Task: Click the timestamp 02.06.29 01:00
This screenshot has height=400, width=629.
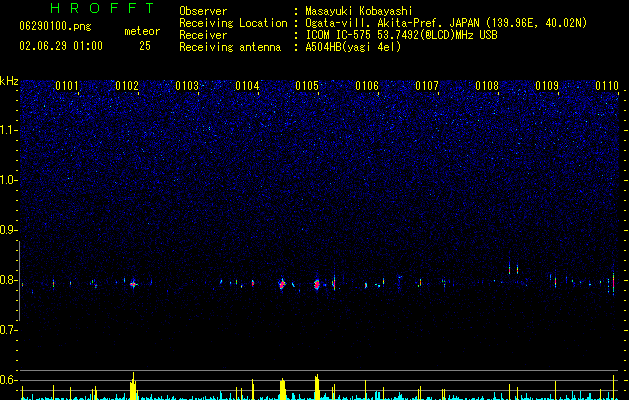Action: tap(61, 46)
